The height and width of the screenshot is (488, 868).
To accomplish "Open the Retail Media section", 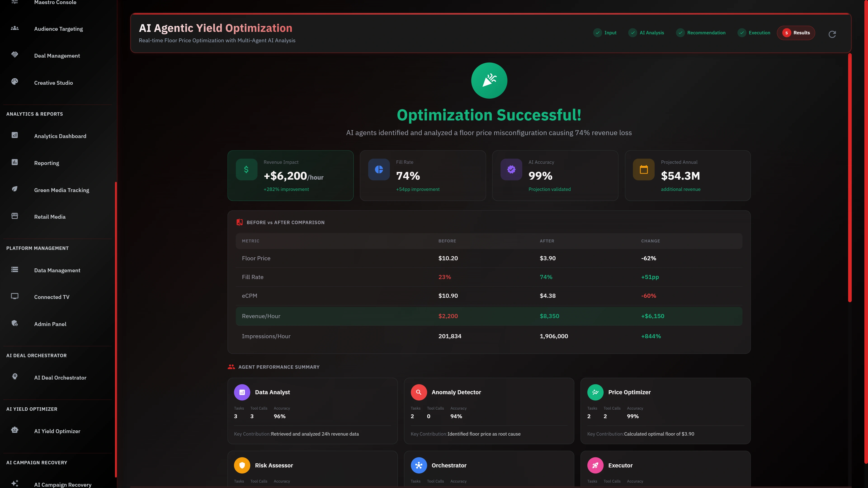I will coord(50,217).
